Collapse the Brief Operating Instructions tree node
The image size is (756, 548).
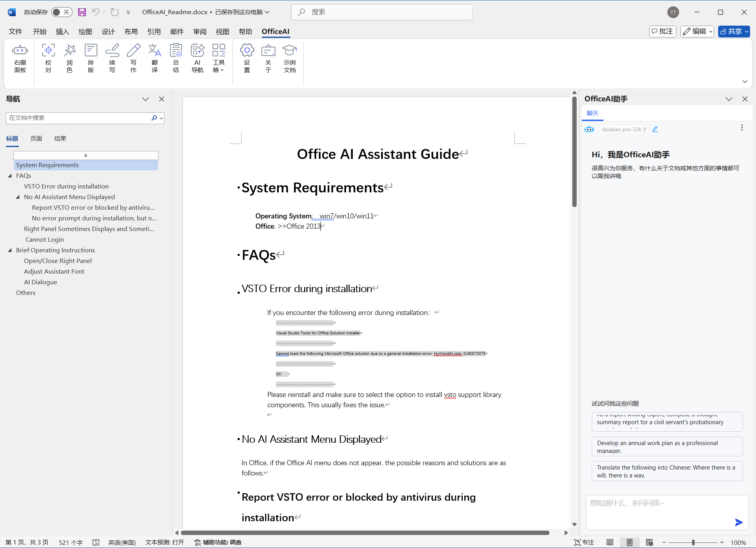pyautogui.click(x=10, y=250)
